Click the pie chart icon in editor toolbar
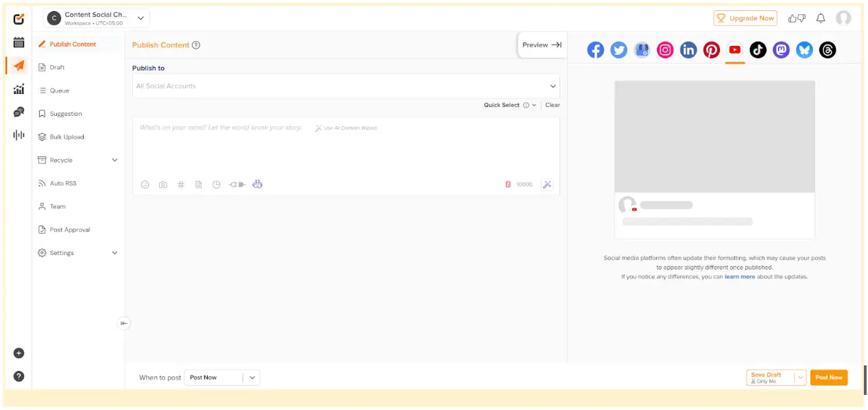 point(217,184)
